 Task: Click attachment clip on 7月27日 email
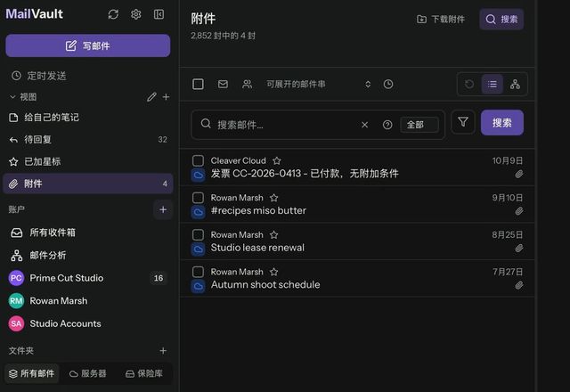(519, 285)
